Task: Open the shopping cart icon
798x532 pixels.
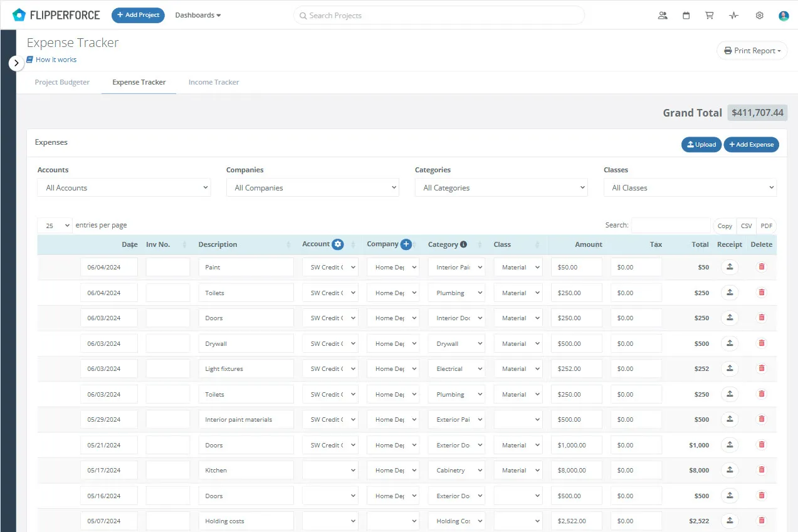Action: tap(710, 16)
